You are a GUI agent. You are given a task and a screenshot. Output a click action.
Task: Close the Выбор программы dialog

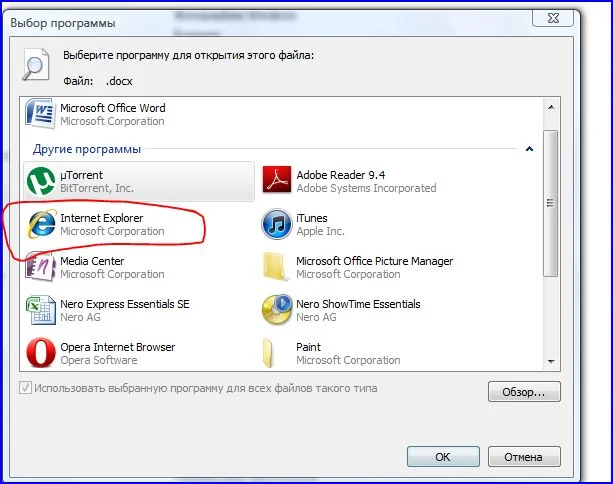[x=553, y=18]
